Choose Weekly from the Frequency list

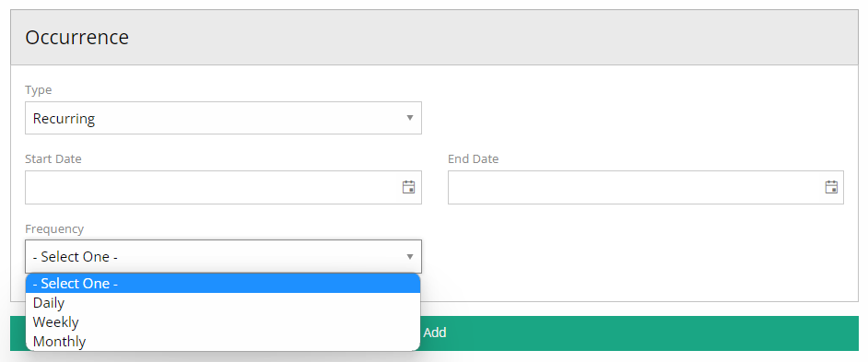223,321
